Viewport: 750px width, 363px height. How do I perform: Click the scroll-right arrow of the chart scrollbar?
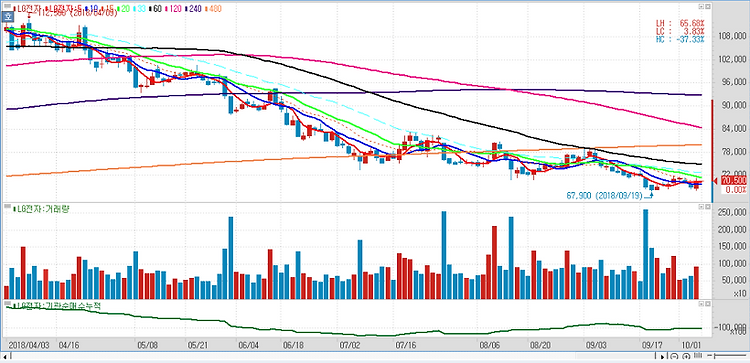662,356
